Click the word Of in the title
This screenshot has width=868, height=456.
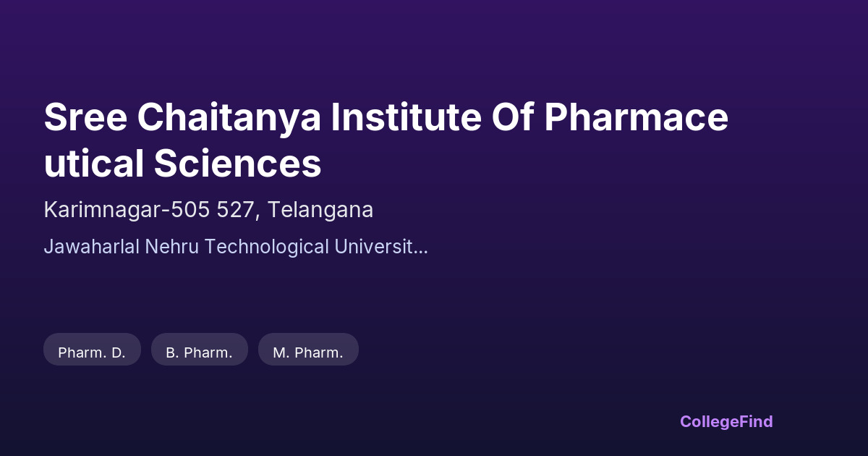pos(513,117)
